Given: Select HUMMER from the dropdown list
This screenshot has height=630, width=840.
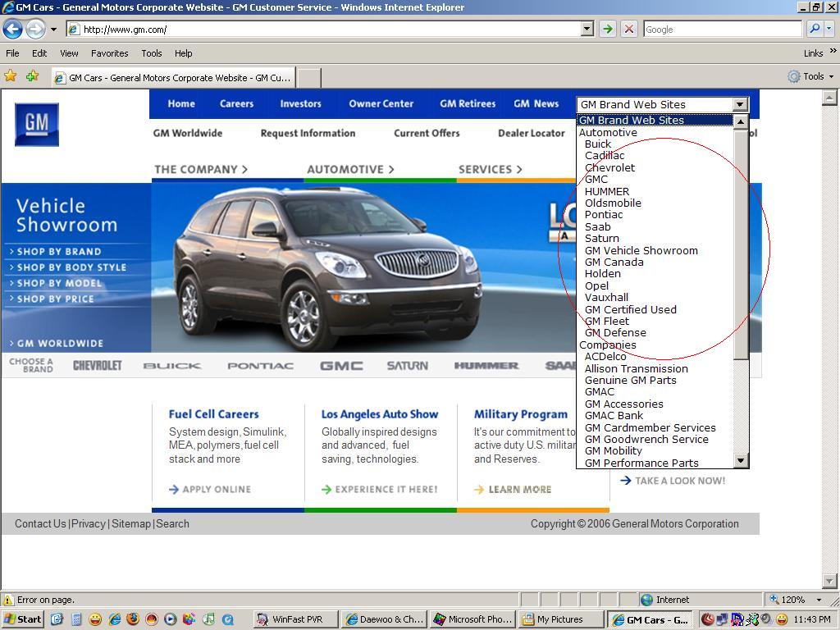Looking at the screenshot, I should pyautogui.click(x=607, y=191).
